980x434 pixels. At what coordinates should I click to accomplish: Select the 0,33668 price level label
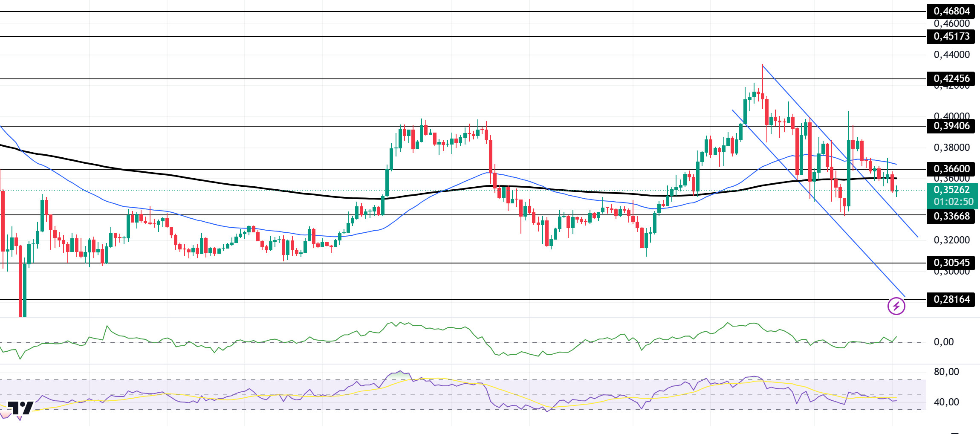click(x=951, y=216)
